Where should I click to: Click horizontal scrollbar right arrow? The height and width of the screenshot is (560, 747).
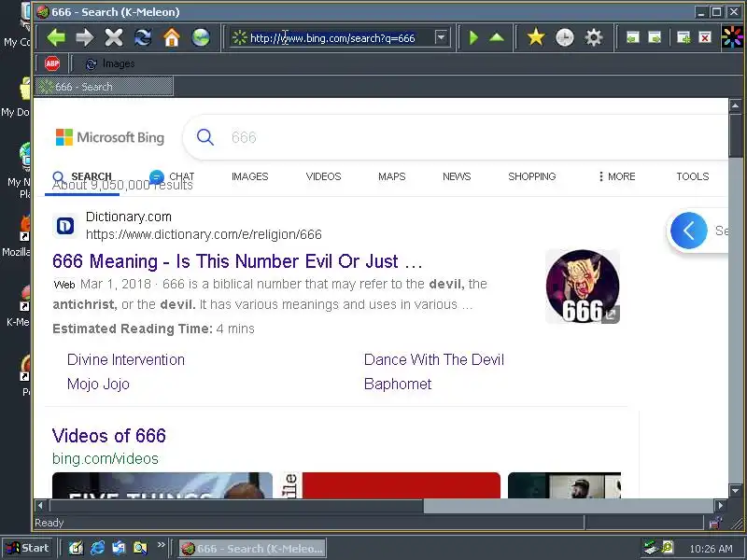pos(720,505)
